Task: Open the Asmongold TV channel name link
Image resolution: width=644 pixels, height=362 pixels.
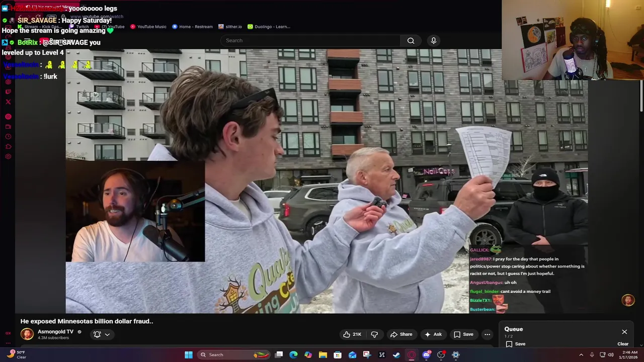Action: click(55, 332)
